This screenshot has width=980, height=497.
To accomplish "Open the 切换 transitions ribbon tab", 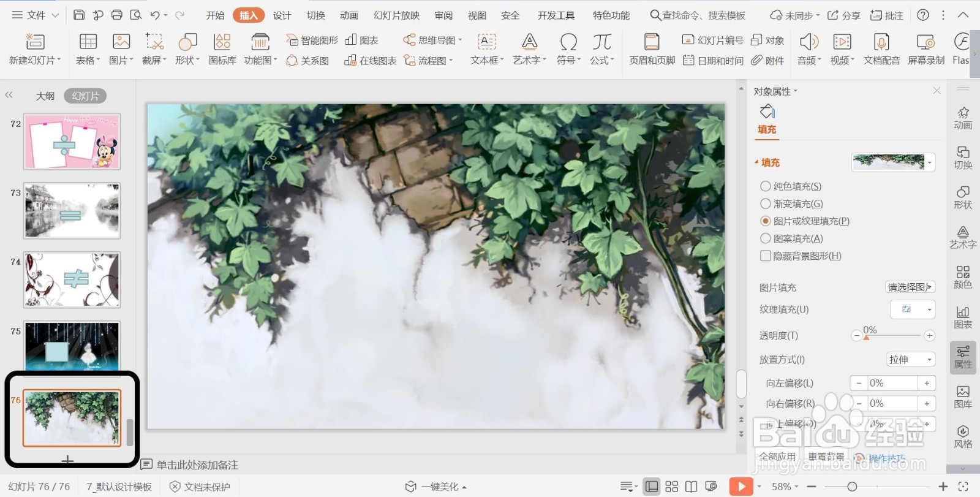I will coord(316,15).
